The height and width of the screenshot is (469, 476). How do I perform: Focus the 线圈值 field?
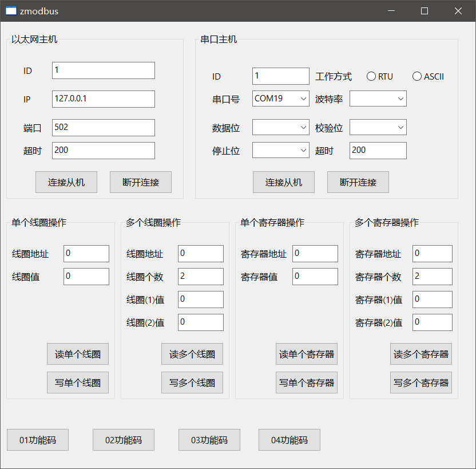pyautogui.click(x=86, y=277)
